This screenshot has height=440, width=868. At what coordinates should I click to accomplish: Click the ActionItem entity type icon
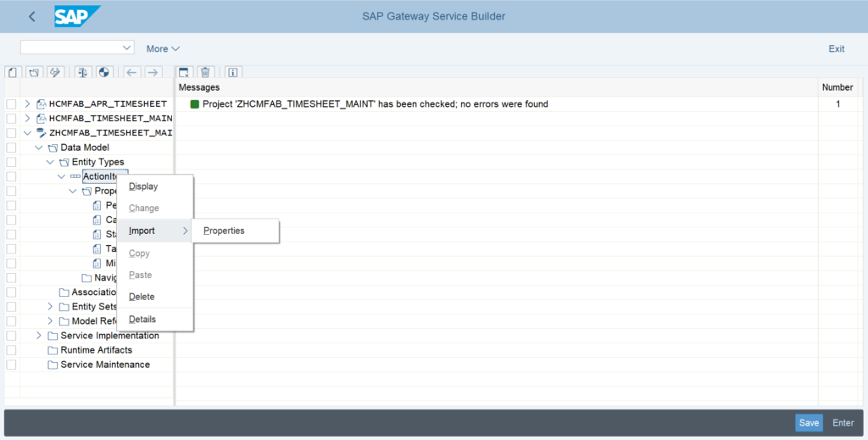(75, 176)
